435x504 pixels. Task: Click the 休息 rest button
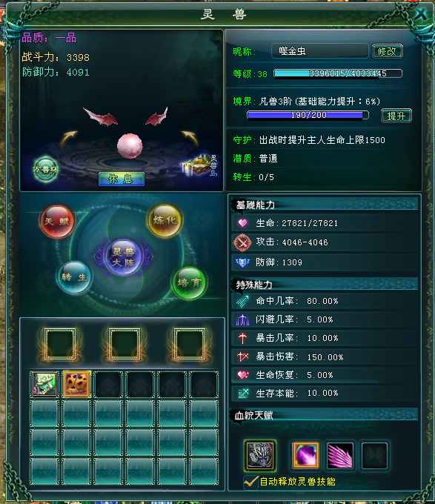tap(122, 179)
